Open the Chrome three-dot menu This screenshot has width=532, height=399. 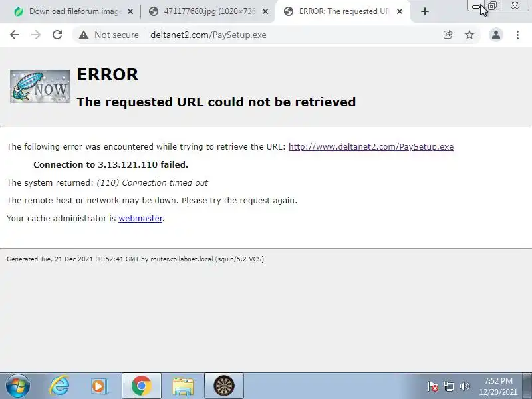(x=517, y=35)
